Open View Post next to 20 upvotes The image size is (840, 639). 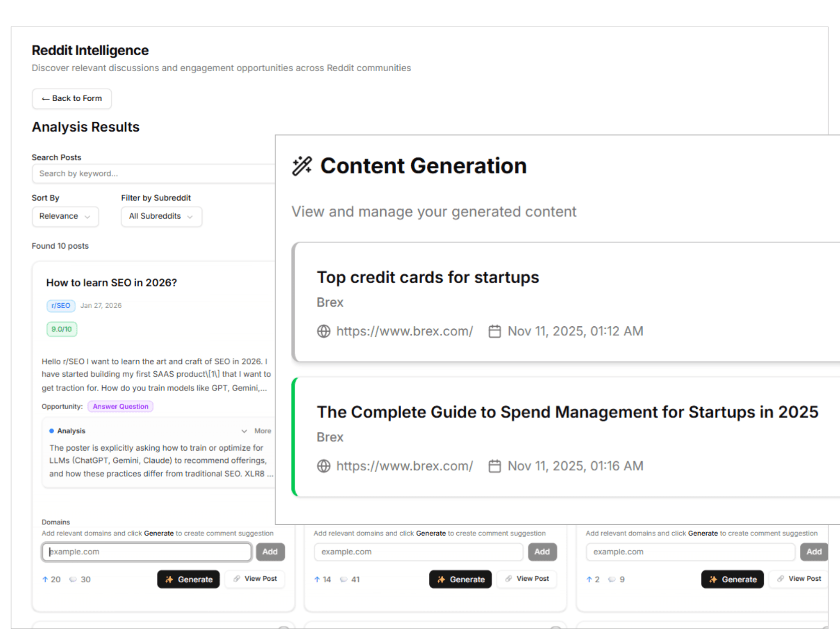click(255, 579)
